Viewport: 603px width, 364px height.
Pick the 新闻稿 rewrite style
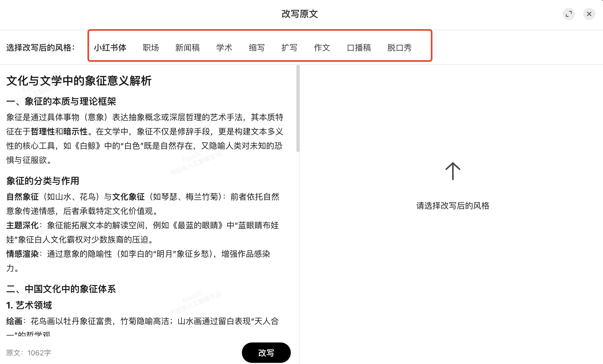tap(187, 48)
